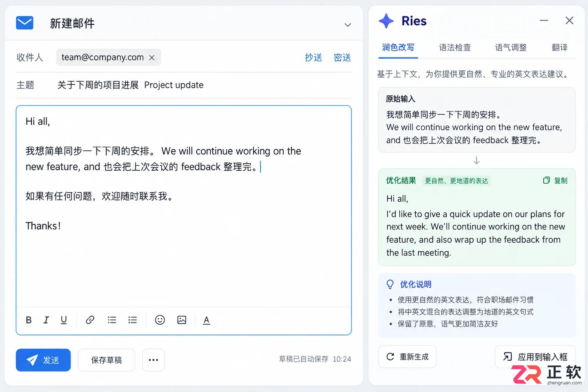The width and height of the screenshot is (588, 392).
Task: Click the 更自然、更地道的表达 tag
Action: pyautogui.click(x=457, y=180)
